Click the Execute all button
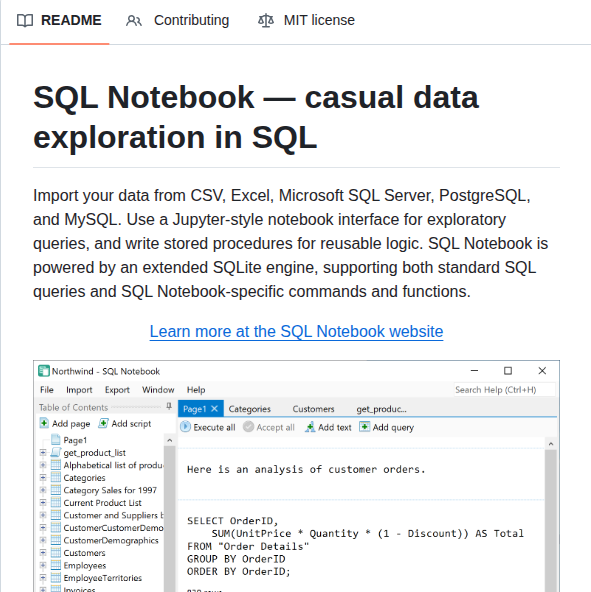This screenshot has width=591, height=592. 208,427
